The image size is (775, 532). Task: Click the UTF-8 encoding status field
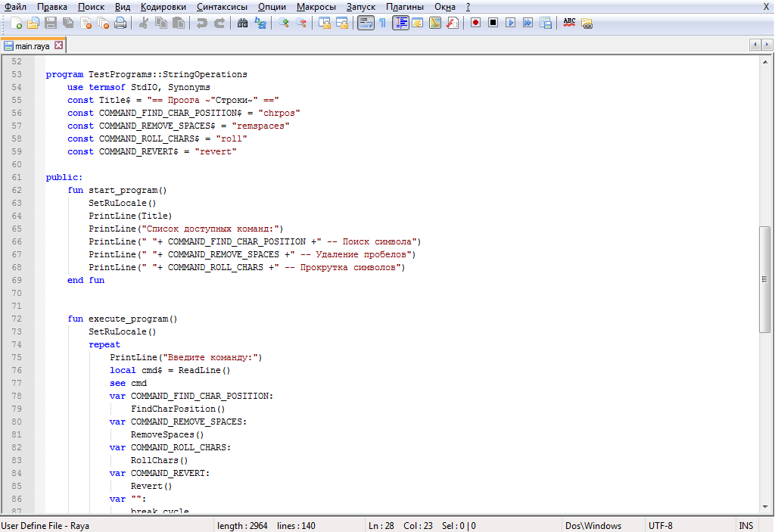coord(689,526)
